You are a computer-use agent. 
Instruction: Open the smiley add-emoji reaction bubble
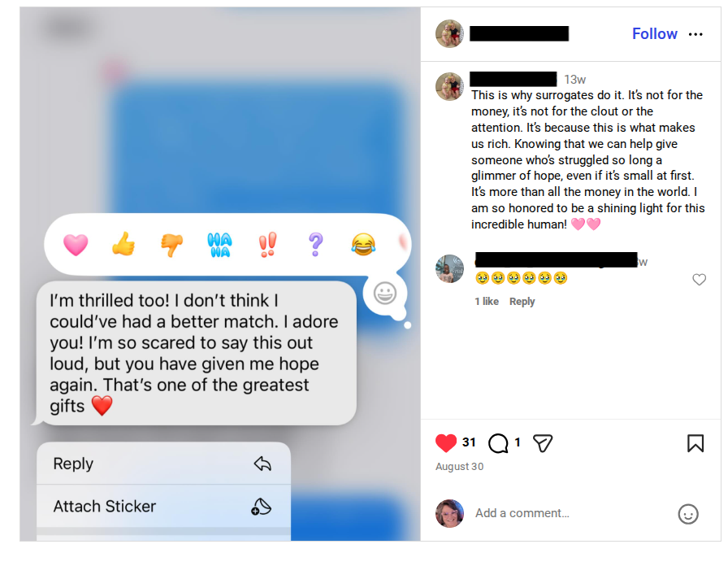tap(385, 294)
